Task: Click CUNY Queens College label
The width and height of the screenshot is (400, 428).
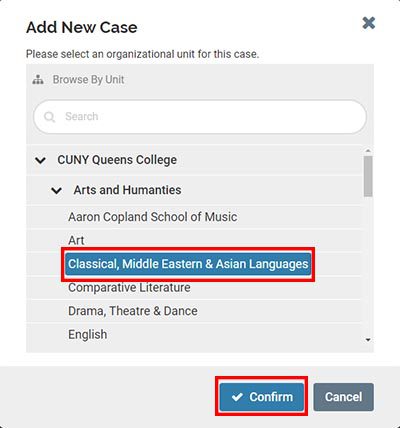Action: coord(117,160)
